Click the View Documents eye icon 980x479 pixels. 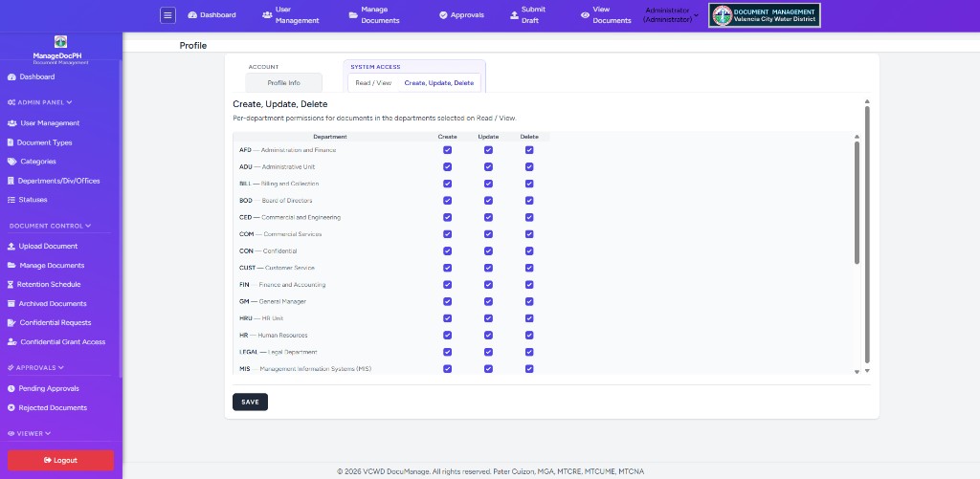pos(585,15)
